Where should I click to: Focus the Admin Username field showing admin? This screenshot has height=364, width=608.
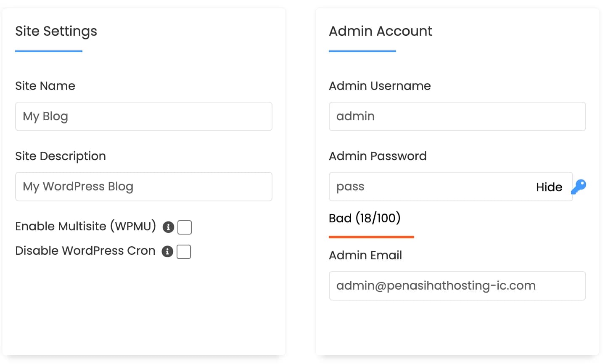(x=457, y=116)
